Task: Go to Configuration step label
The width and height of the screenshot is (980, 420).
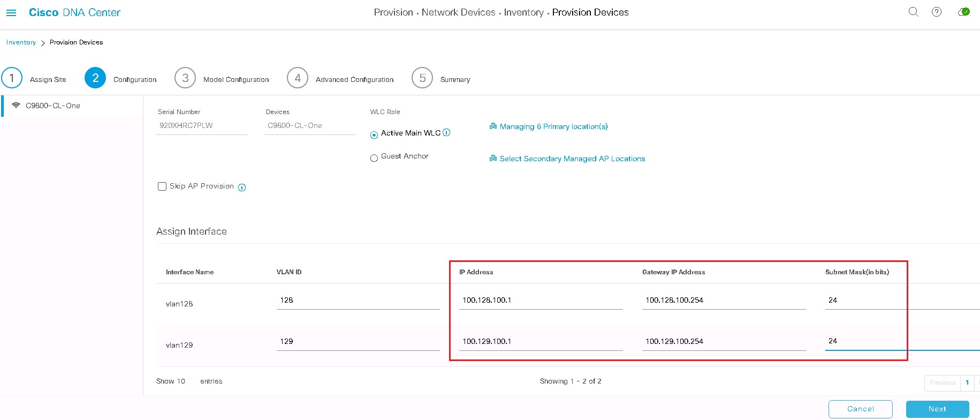Action: click(x=135, y=79)
